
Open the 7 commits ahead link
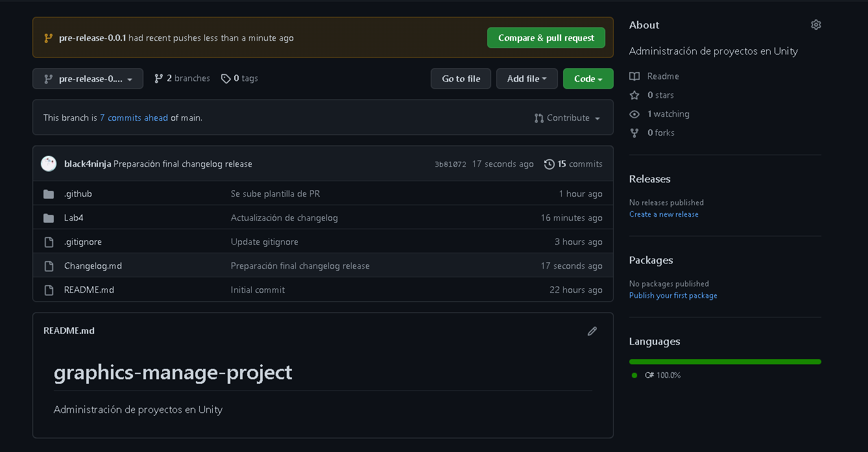134,118
